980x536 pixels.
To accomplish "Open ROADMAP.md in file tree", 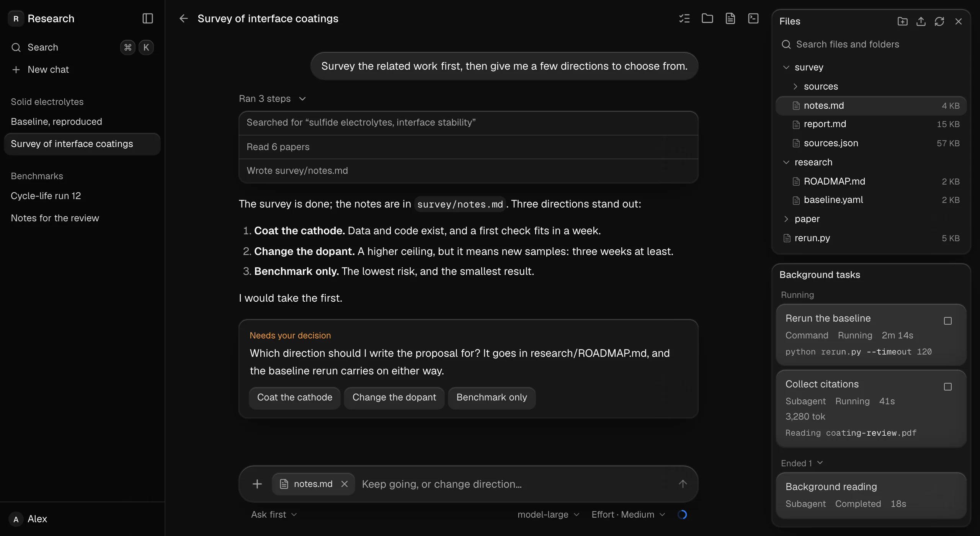I will tap(871, 181).
